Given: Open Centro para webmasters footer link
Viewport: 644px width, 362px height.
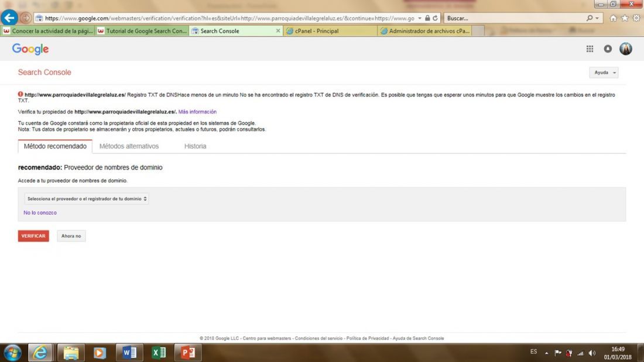Looking at the screenshot, I should [266, 338].
